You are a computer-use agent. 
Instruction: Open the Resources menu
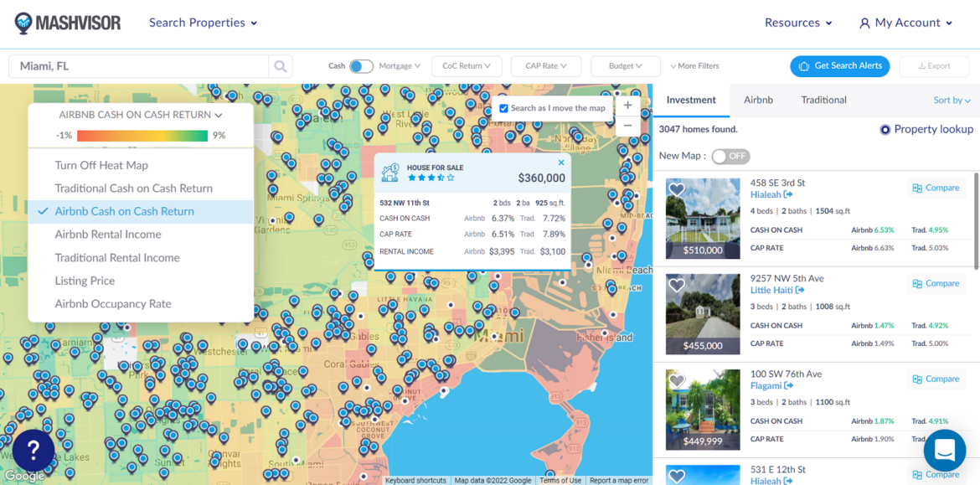797,23
